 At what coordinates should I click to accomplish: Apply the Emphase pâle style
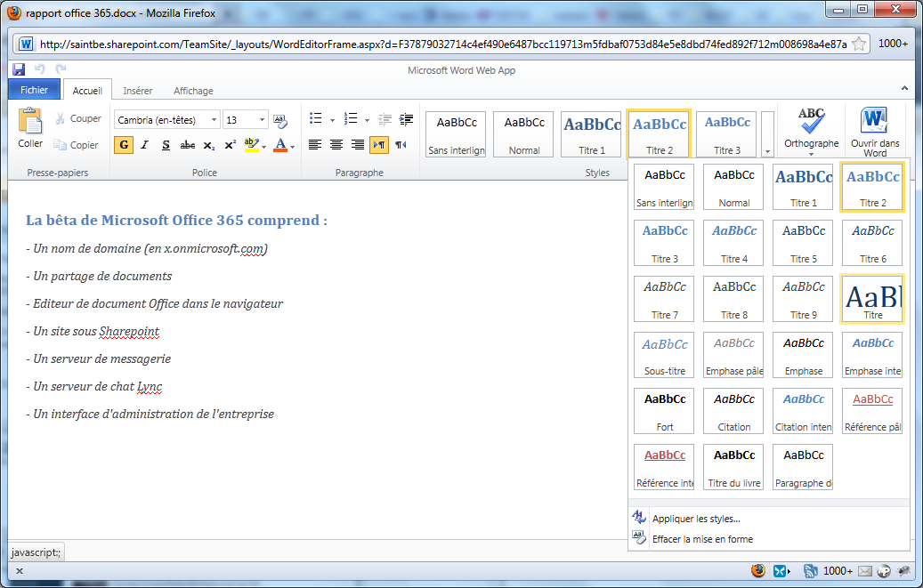pyautogui.click(x=734, y=354)
